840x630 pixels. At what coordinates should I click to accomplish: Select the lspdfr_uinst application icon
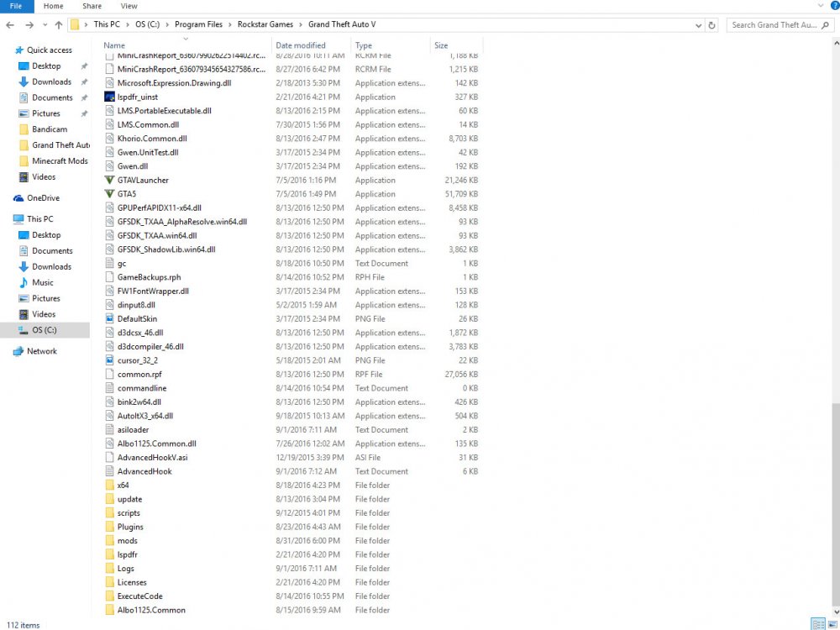coord(109,97)
